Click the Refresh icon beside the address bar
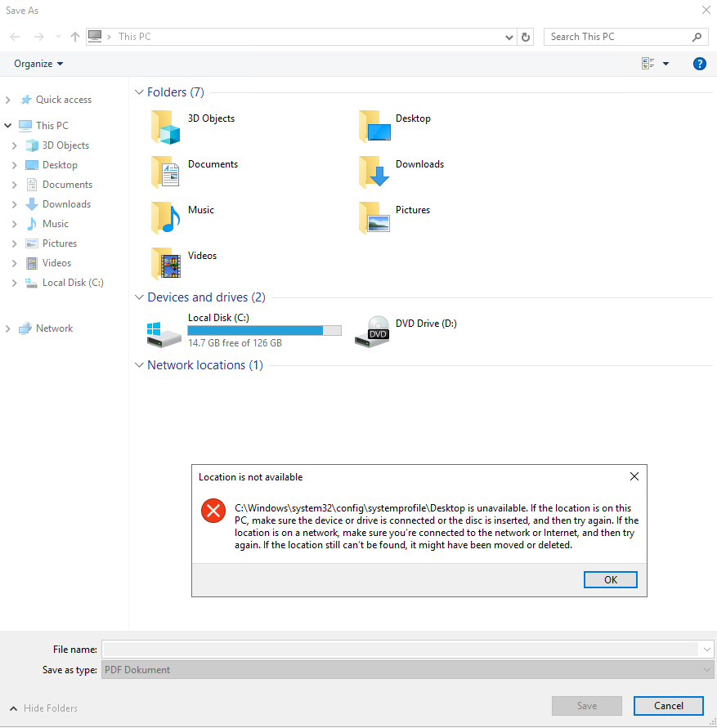The image size is (717, 728). 526,36
